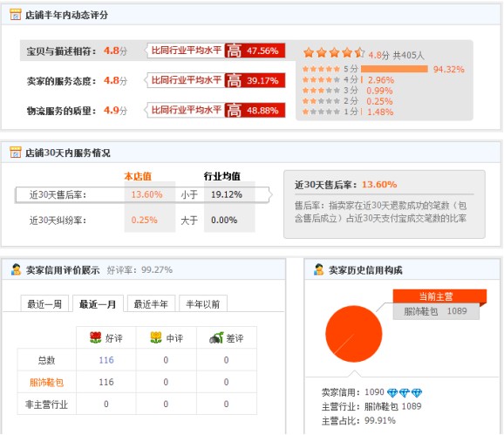Click the orange 94.32% rating bar

394,69
